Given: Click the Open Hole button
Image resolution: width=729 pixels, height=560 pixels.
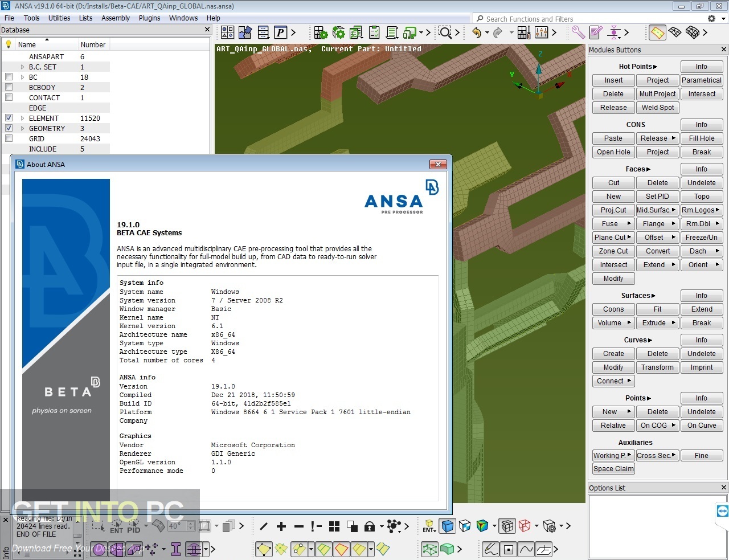Looking at the screenshot, I should [x=613, y=152].
